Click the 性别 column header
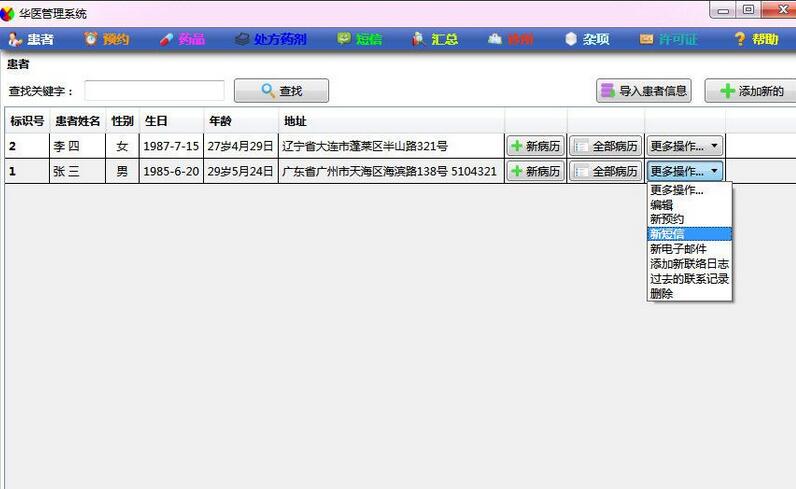The height and width of the screenshot is (489, 796). coord(122,121)
